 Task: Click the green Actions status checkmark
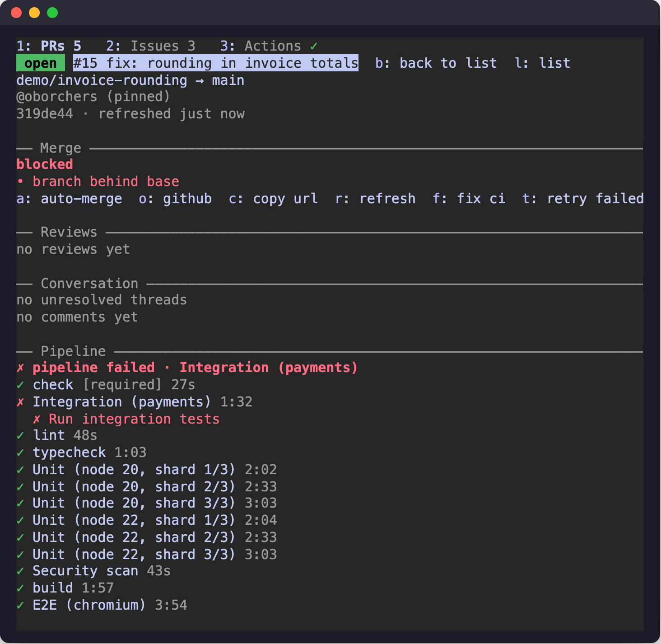point(314,46)
